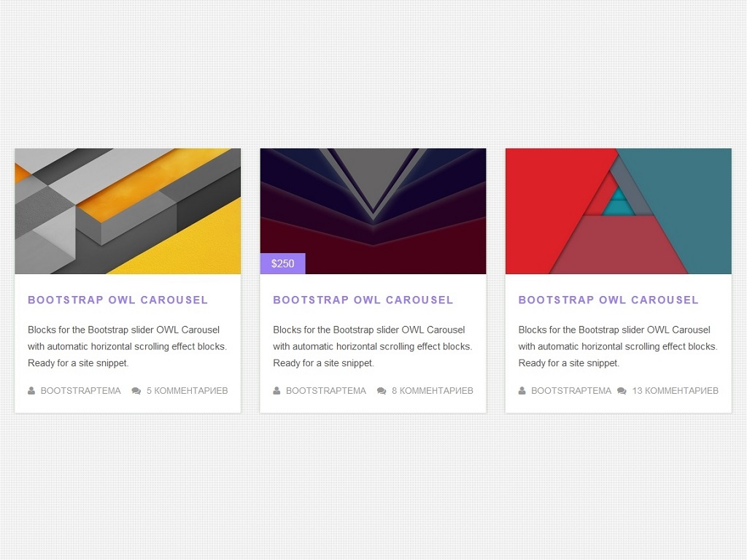Click the BOOTSTRAPTEMA author link on the first card

pos(81,391)
